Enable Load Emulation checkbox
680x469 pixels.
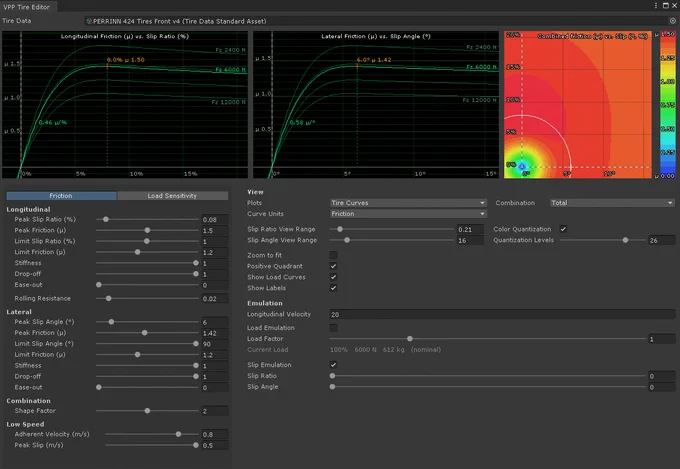(333, 328)
